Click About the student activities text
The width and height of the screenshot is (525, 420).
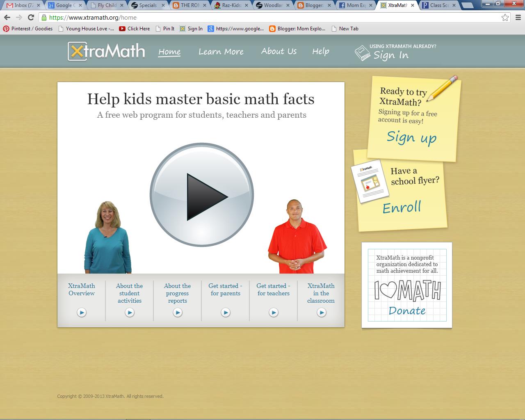130,293
